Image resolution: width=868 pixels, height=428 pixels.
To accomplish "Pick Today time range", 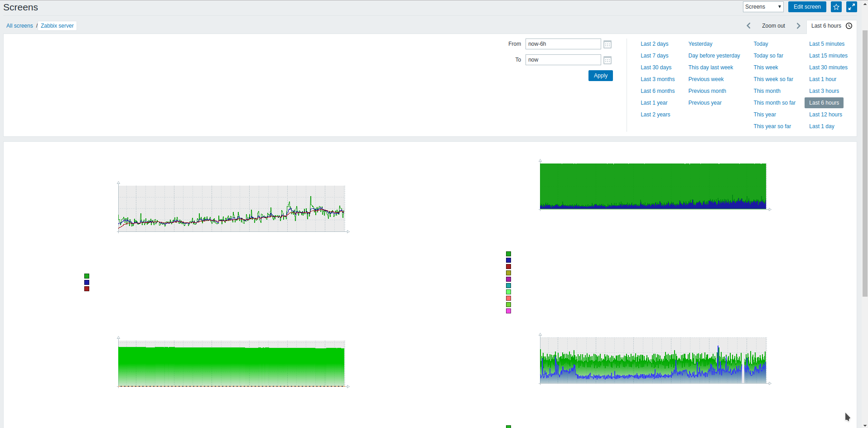I will [x=761, y=44].
